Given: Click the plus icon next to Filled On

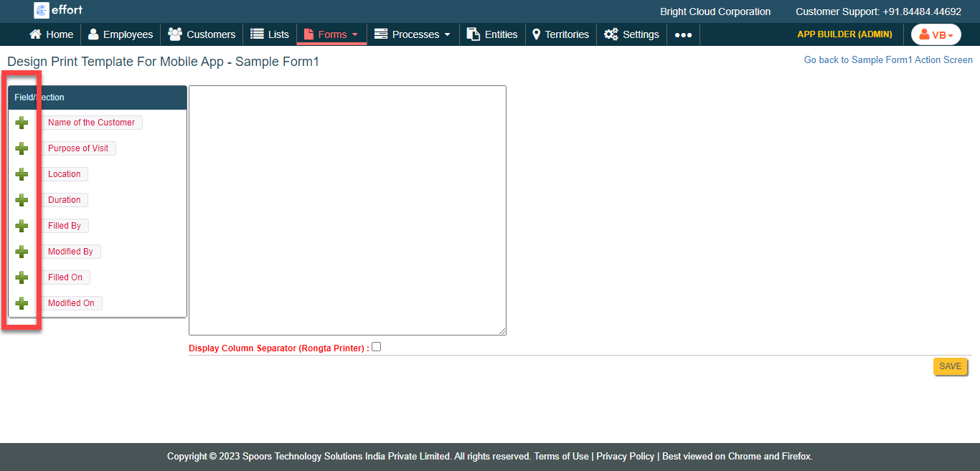Looking at the screenshot, I should click(22, 277).
